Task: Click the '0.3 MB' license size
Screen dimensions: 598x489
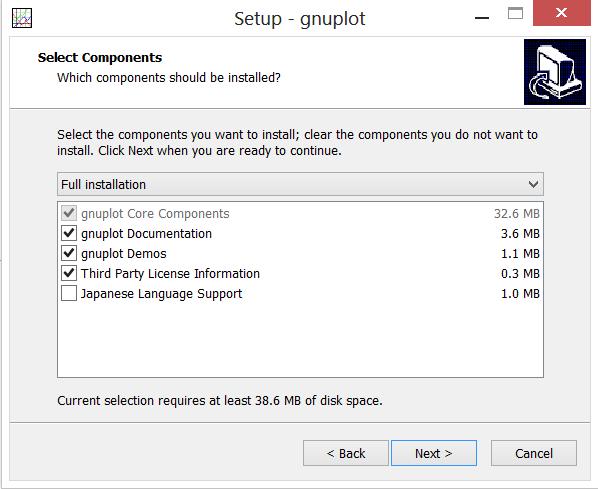Action: (520, 273)
